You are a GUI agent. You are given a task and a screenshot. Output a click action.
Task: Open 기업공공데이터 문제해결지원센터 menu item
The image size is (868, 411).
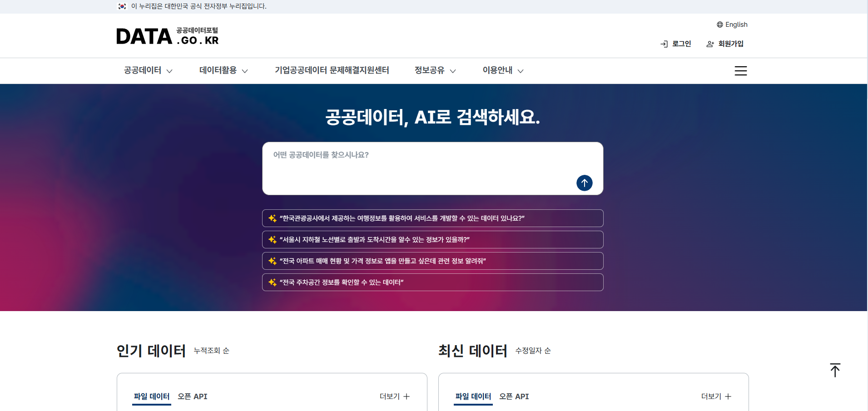point(332,70)
